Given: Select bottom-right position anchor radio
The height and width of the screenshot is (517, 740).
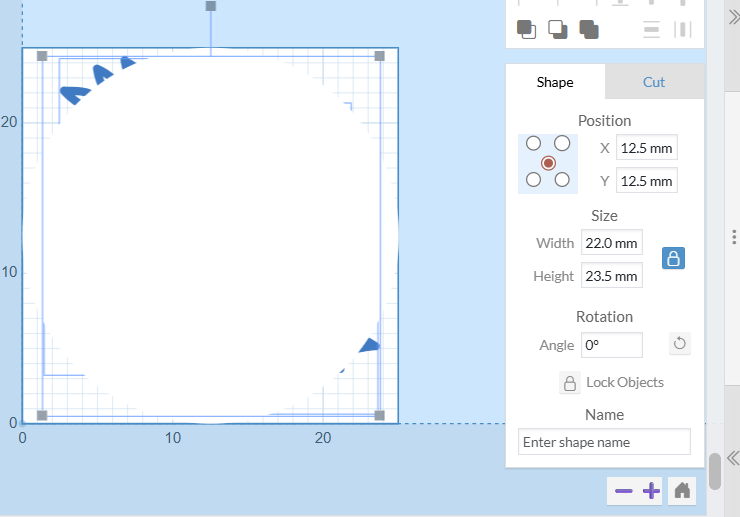Looking at the screenshot, I should pyautogui.click(x=562, y=180).
